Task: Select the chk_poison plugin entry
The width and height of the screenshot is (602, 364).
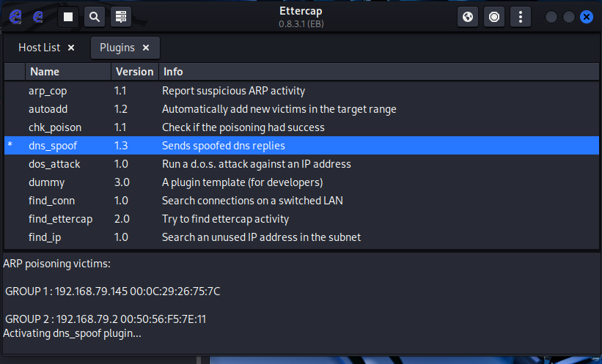Action: click(55, 127)
